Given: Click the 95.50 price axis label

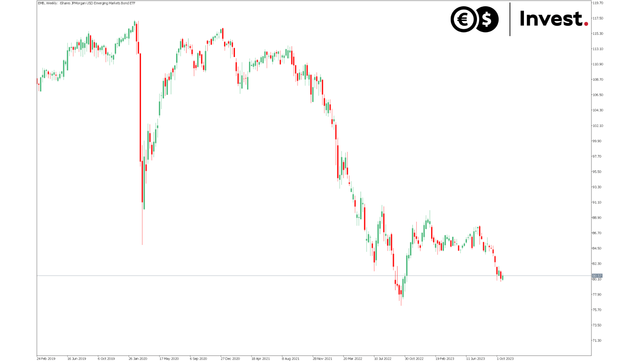Looking at the screenshot, I should 597,172.
